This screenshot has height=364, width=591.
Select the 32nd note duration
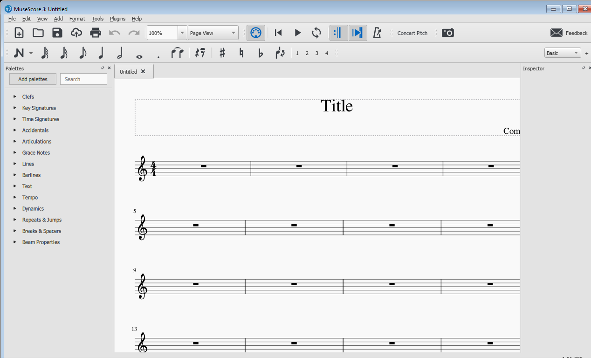coord(45,53)
